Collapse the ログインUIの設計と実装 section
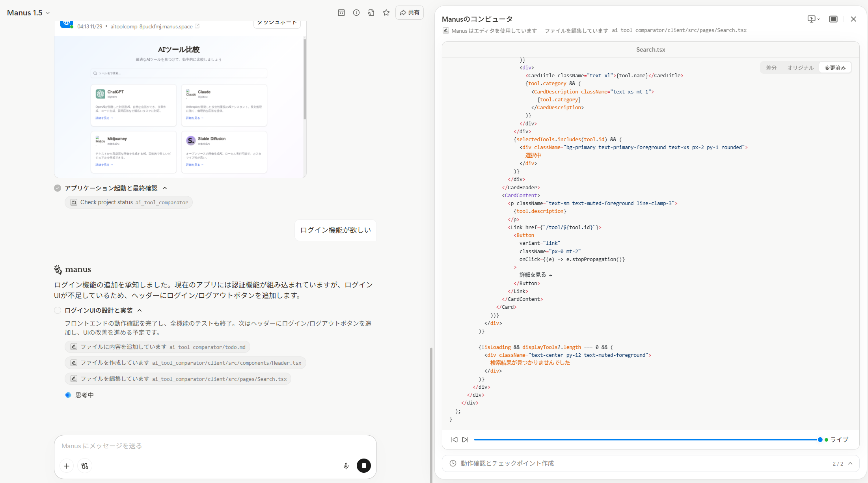Viewport: 868px width, 483px height. point(140,310)
